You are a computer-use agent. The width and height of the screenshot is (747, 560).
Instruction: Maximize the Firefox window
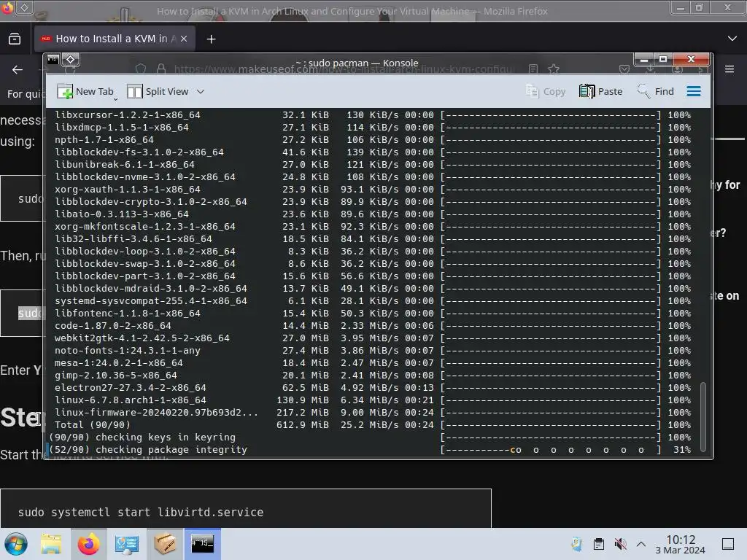coord(700,7)
